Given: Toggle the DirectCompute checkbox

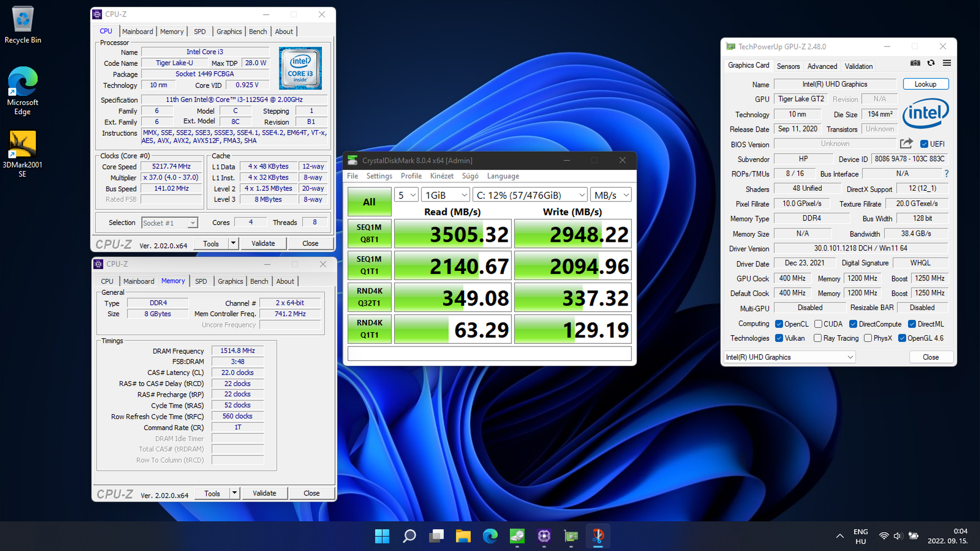Looking at the screenshot, I should pos(853,324).
